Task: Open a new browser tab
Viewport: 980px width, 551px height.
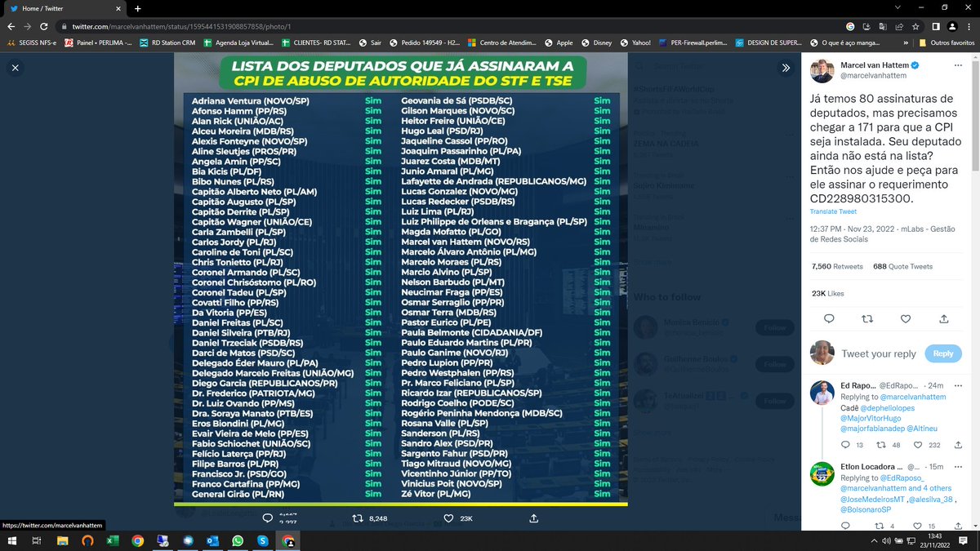Action: 137,8
